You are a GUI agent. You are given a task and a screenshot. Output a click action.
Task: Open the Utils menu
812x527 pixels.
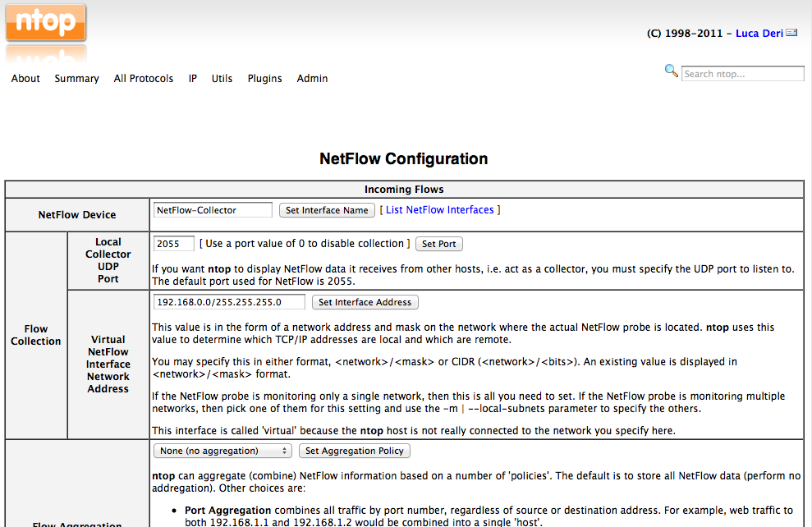click(222, 78)
